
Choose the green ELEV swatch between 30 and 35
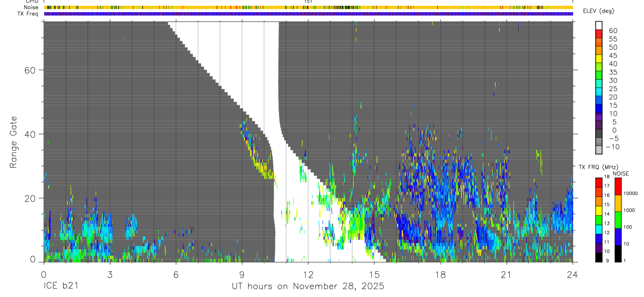click(599, 75)
